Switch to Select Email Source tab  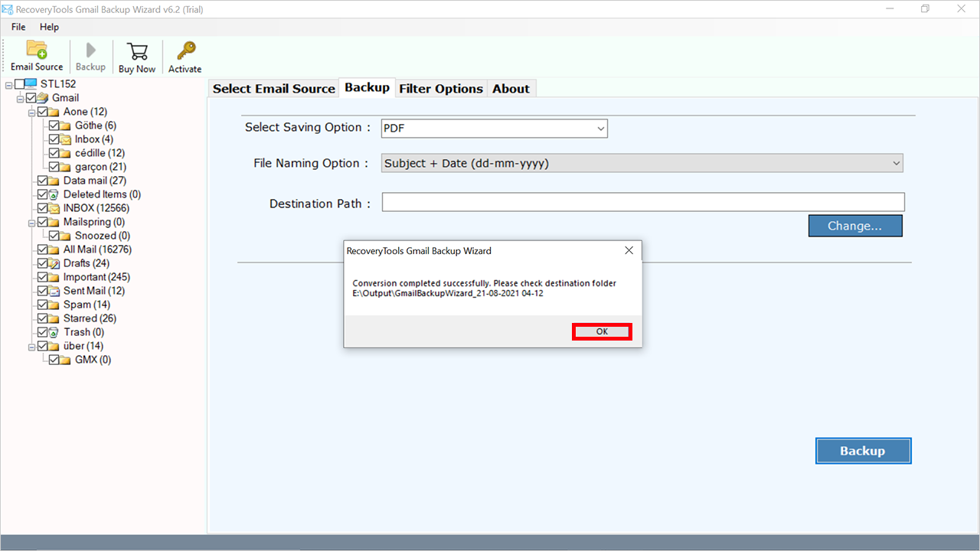click(274, 89)
